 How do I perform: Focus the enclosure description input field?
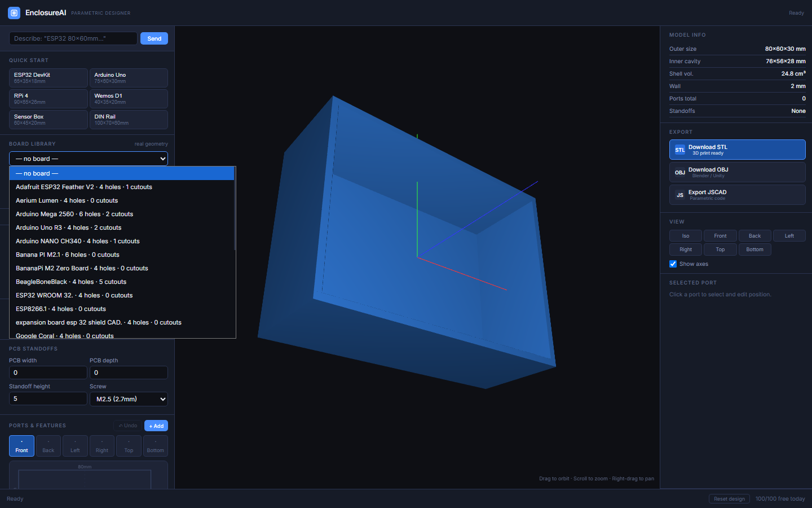73,38
